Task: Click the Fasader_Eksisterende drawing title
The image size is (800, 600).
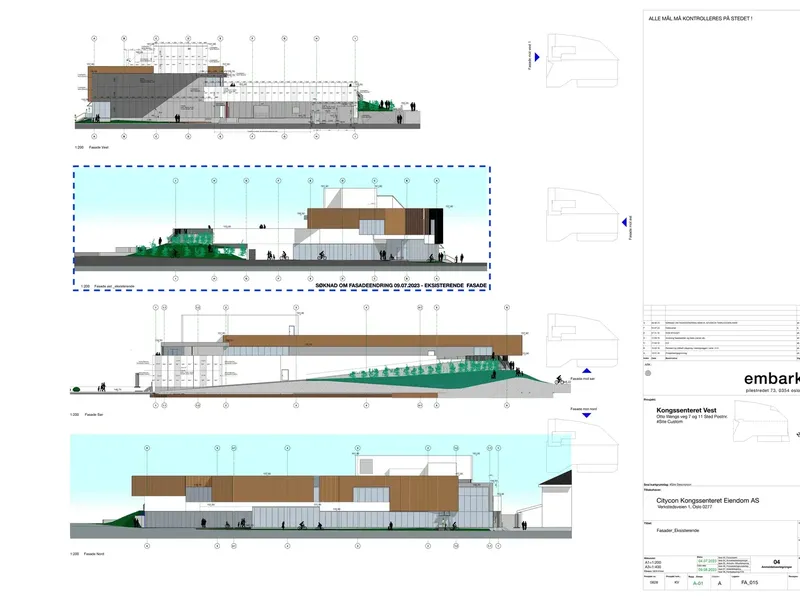Action: (678, 531)
